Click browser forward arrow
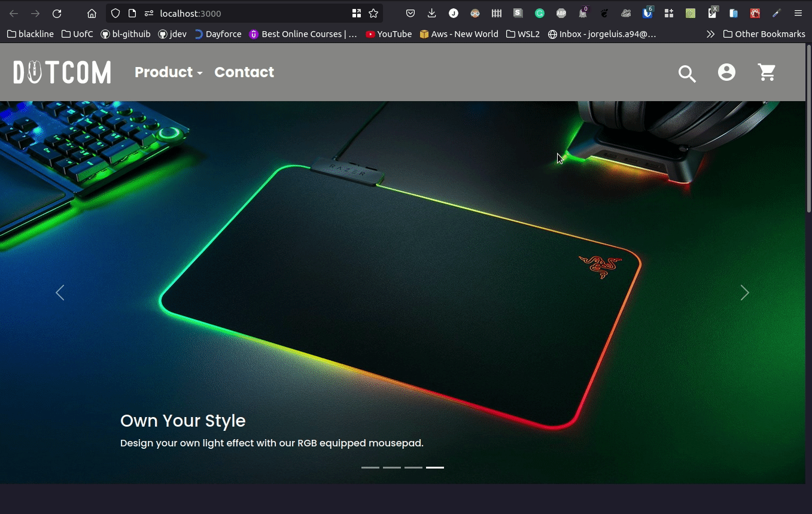812x514 pixels. [x=35, y=13]
